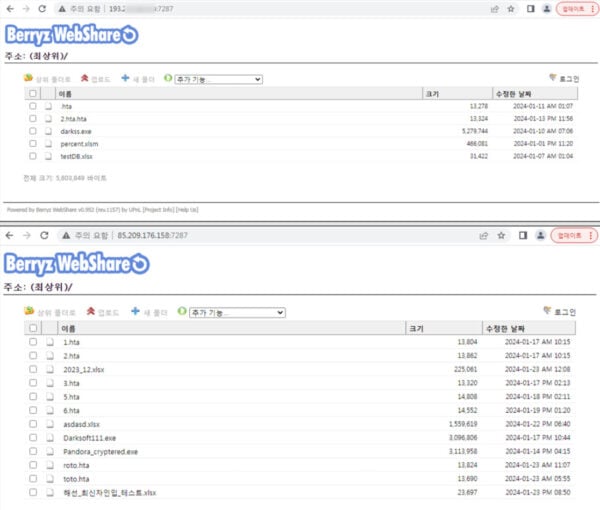Viewport: 600px width, 510px height.
Task: Open the percent.xlsm file link
Action: pyautogui.click(x=79, y=143)
